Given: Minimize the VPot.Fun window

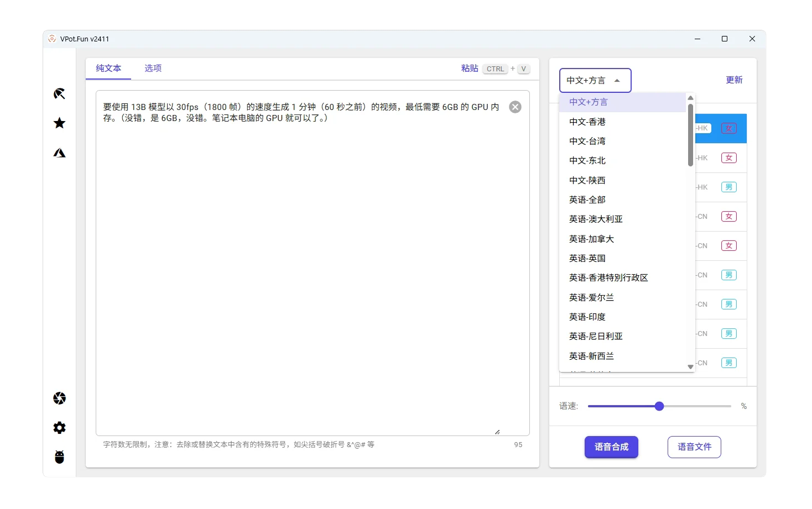Looking at the screenshot, I should [698, 39].
